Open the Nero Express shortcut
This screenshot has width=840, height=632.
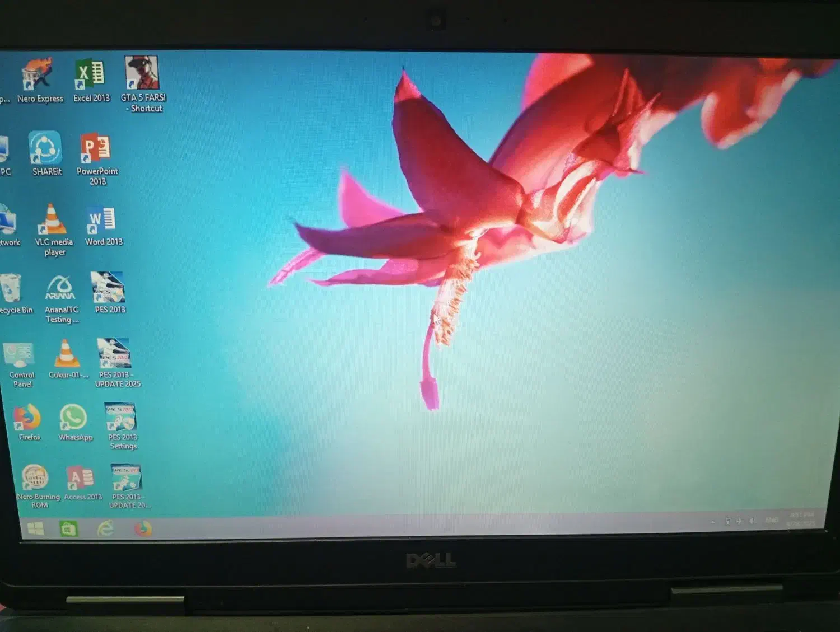coord(38,76)
